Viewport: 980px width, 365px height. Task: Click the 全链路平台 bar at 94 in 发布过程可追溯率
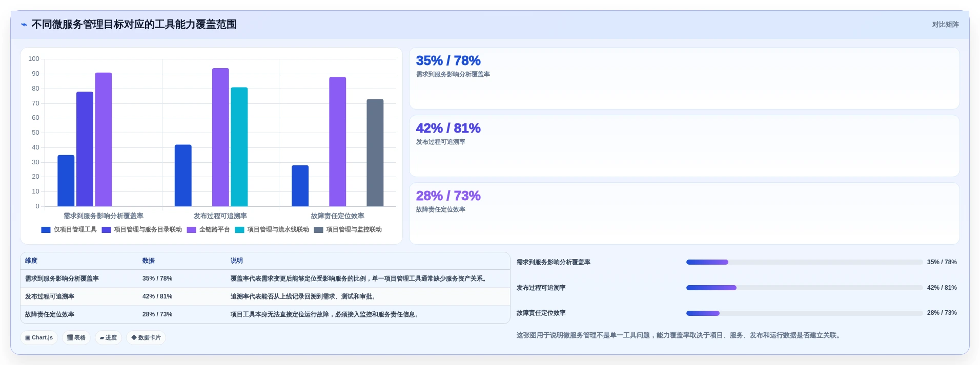coord(220,137)
